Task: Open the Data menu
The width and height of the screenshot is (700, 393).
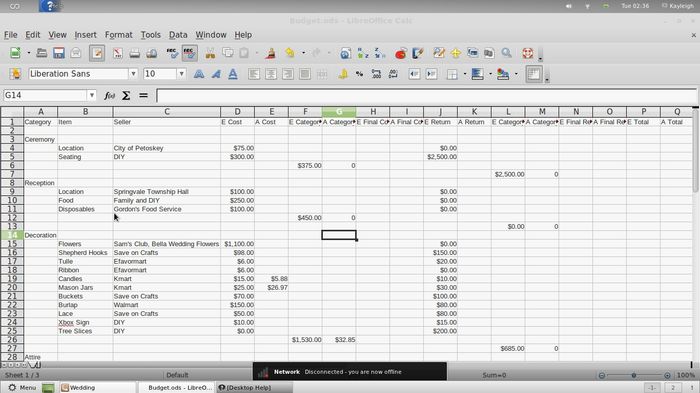Action: 178,35
